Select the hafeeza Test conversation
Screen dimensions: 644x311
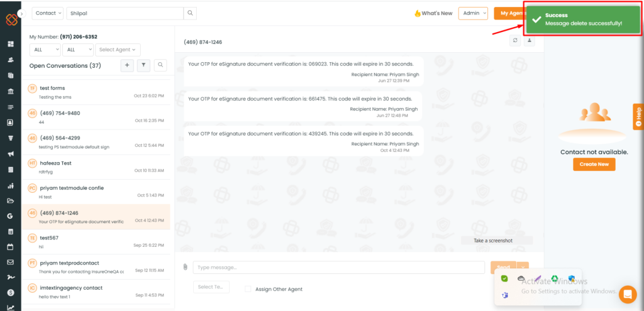point(96,167)
